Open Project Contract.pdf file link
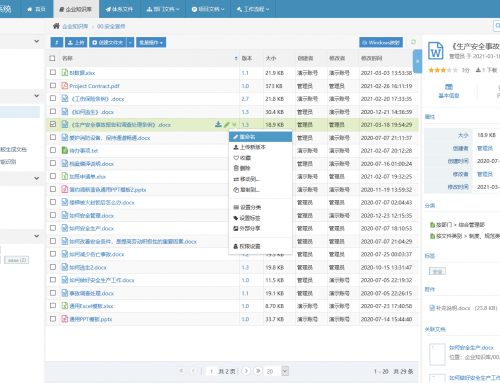Screen dimensions: 500x383 pos(94,86)
